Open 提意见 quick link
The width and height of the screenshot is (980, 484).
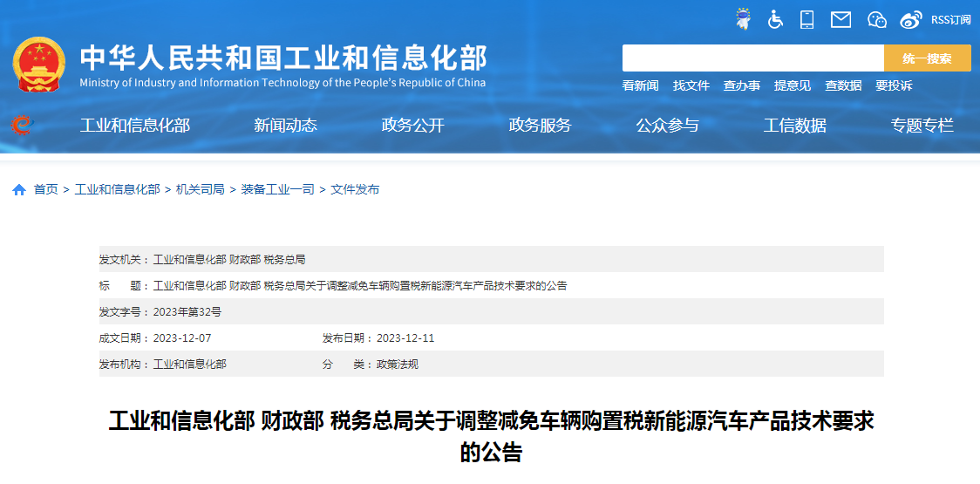click(x=792, y=85)
